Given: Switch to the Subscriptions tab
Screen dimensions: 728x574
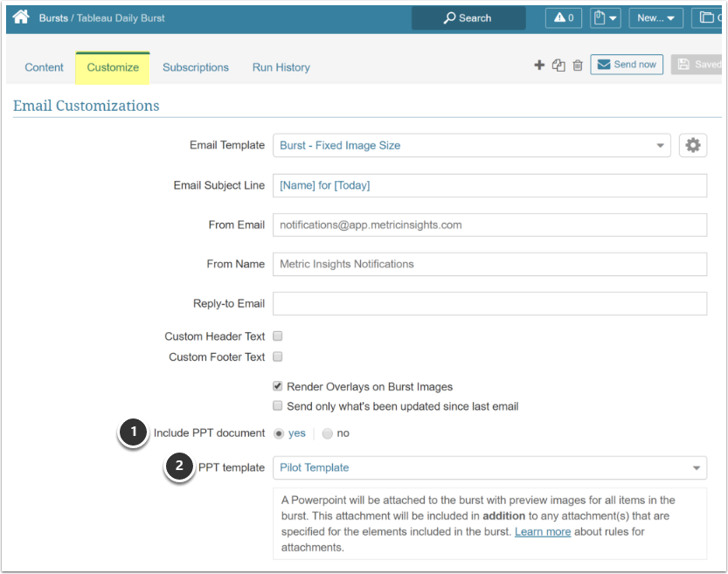Looking at the screenshot, I should pos(195,67).
